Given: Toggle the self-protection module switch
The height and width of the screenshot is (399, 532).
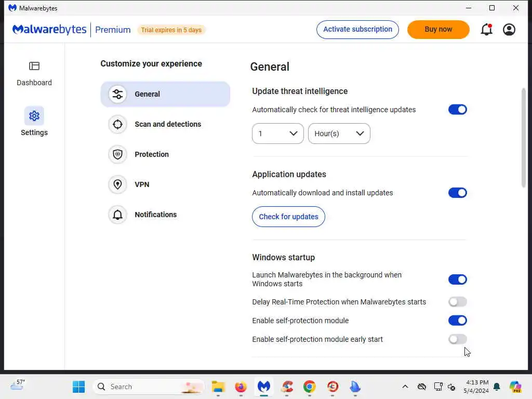Looking at the screenshot, I should pos(457,320).
